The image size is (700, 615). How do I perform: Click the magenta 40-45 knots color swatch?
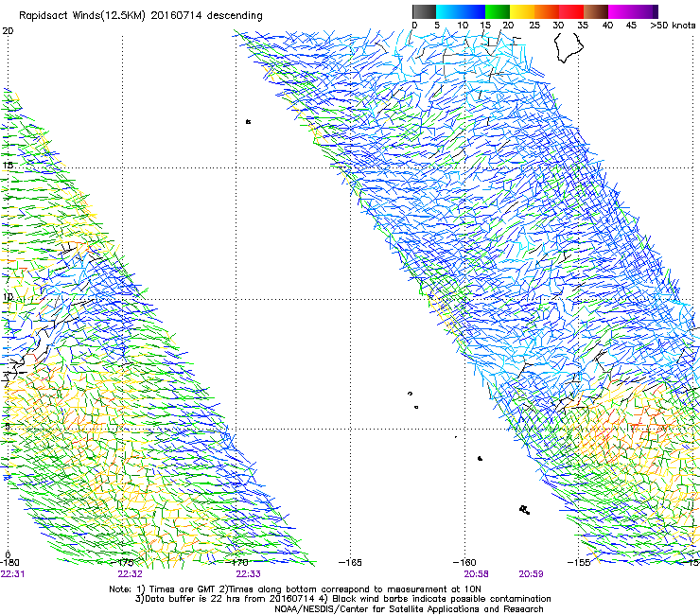coord(621,11)
